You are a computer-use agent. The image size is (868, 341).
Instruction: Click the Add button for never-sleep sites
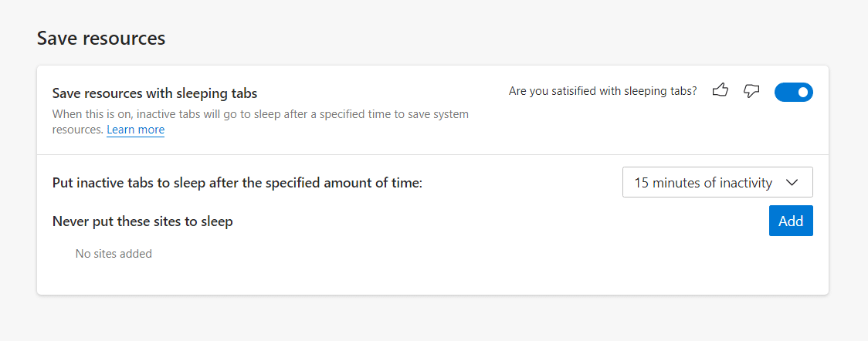[791, 221]
